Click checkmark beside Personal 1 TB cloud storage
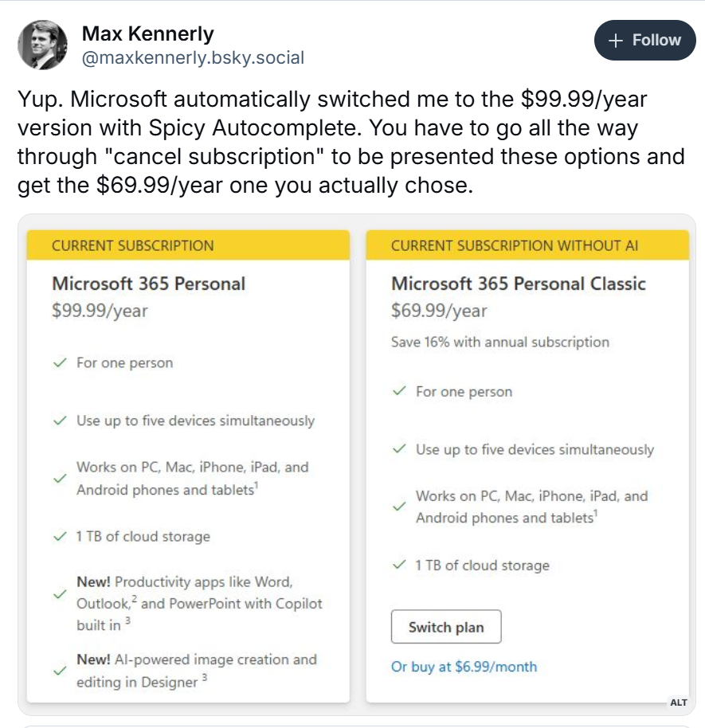 (60, 537)
